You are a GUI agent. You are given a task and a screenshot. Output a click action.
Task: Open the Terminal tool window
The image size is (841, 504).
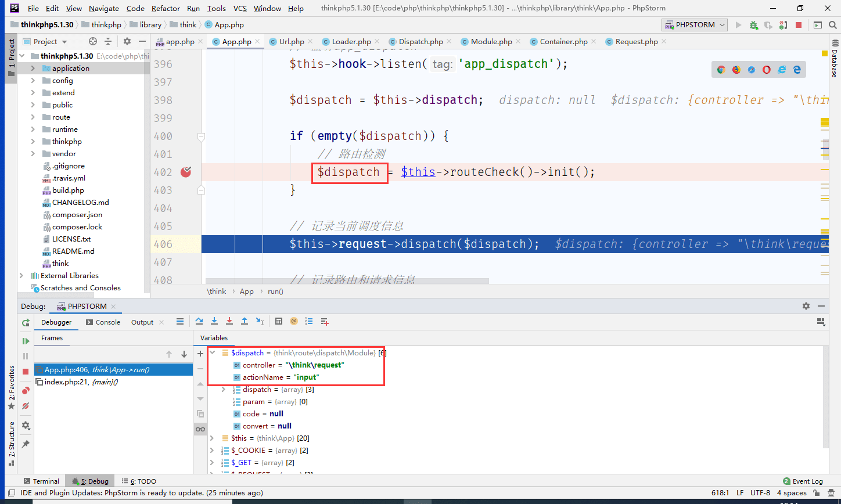coord(41,481)
